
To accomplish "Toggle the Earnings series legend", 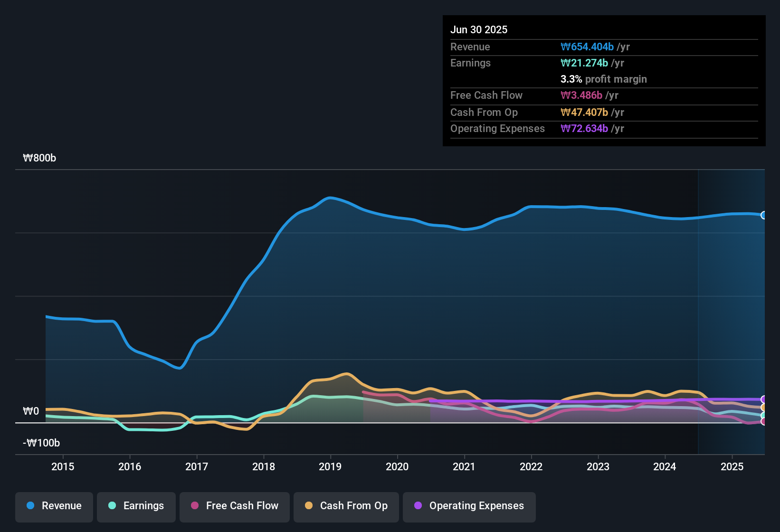I will click(136, 506).
